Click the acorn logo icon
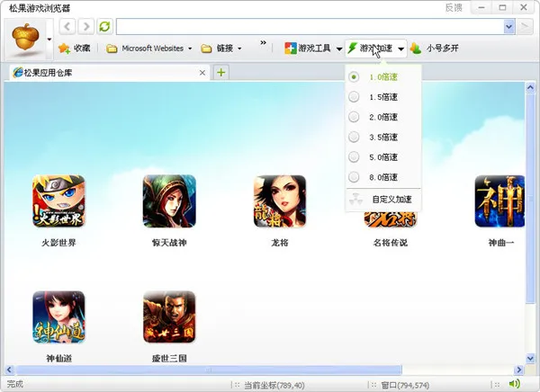Screen dimensions: 540x392 click(25, 37)
